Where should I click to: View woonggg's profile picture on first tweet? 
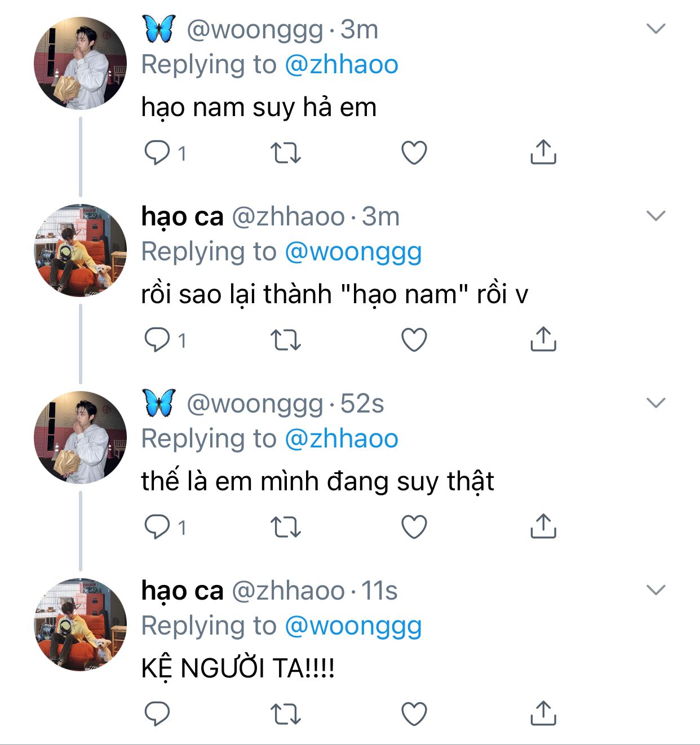81,63
